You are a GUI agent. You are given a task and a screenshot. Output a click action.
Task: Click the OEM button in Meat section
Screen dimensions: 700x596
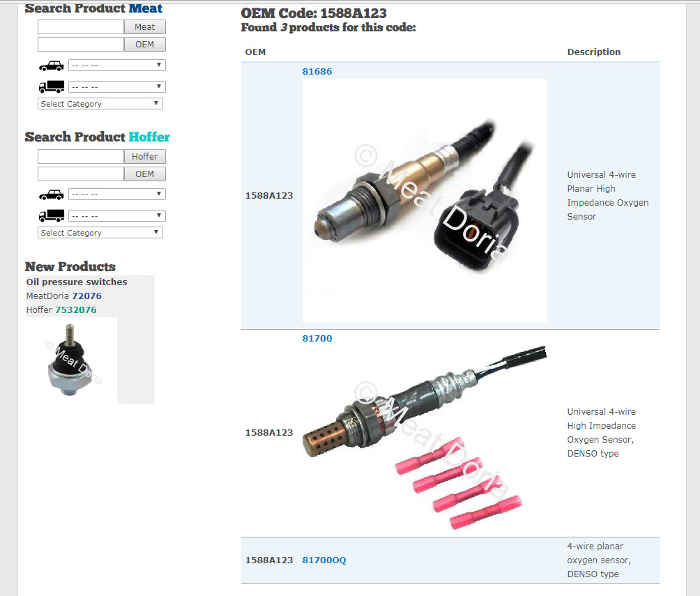click(144, 44)
